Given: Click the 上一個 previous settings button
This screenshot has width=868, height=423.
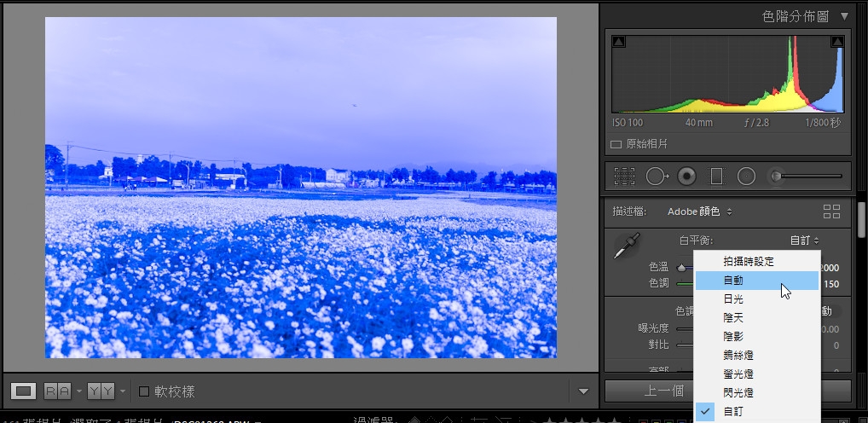Looking at the screenshot, I should pyautogui.click(x=649, y=391).
